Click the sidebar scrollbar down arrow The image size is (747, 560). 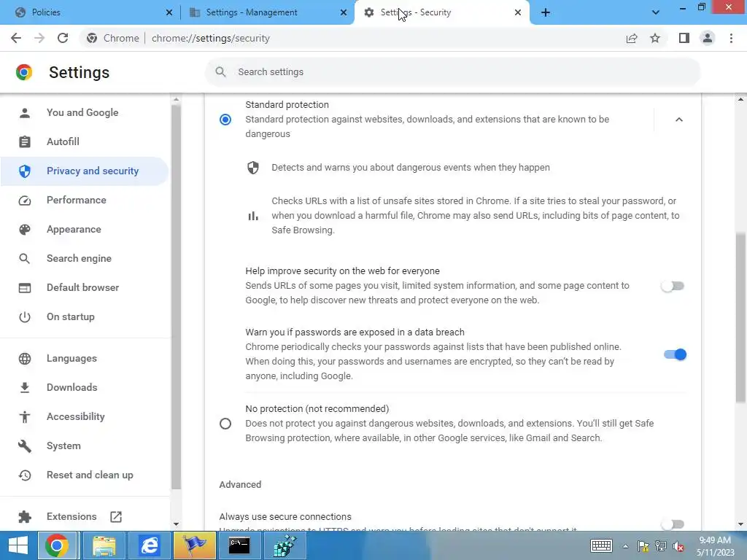pos(176,524)
